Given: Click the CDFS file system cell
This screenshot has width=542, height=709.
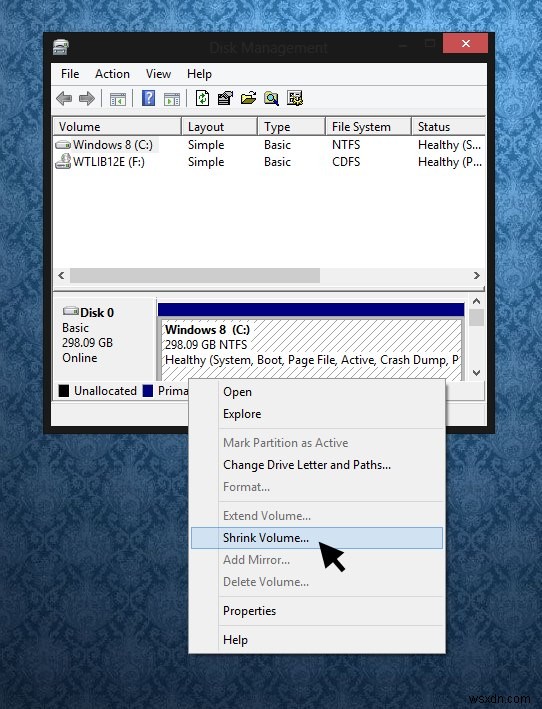Looking at the screenshot, I should coord(346,162).
